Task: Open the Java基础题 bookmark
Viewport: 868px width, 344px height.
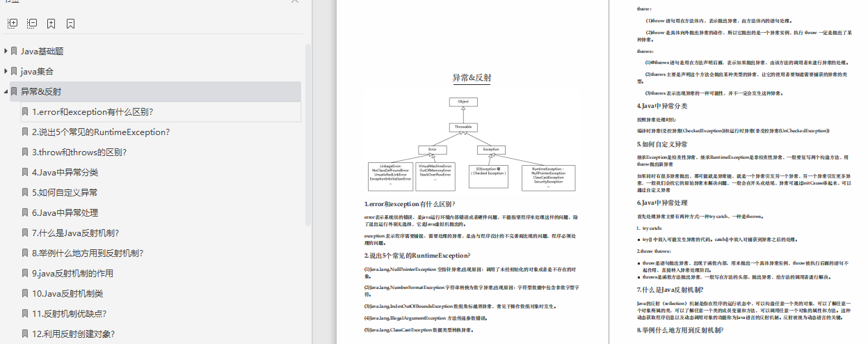Action: click(x=42, y=51)
